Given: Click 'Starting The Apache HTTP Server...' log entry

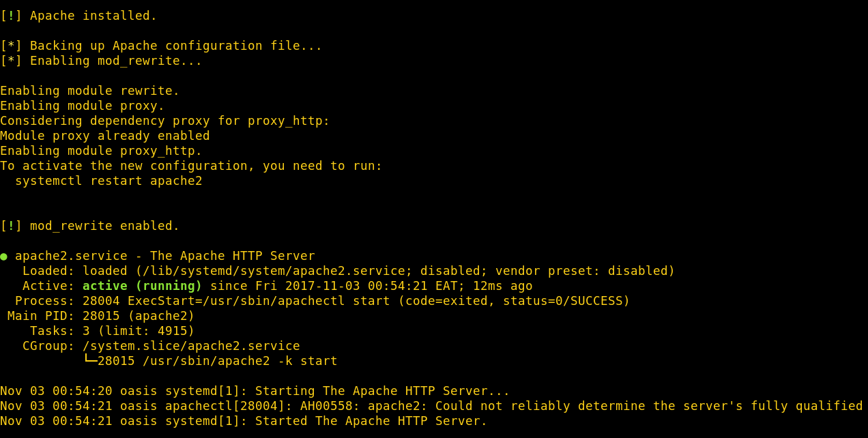Looking at the screenshot, I should click(x=382, y=391).
